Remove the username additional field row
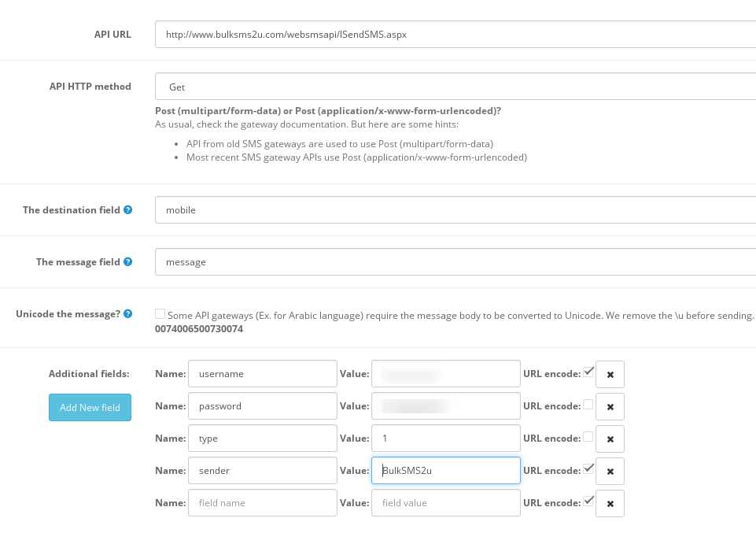Screen dimensions: 756x533 click(610, 374)
